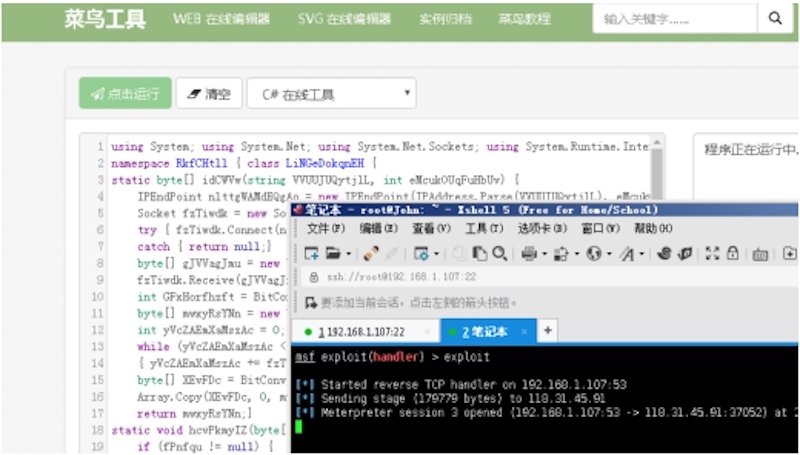Expand the Open Session folder arrow
Screen dimensions: 800x455
(348, 254)
